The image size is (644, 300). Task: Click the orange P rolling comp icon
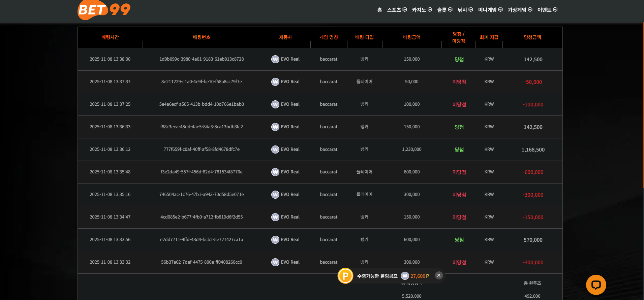point(345,276)
